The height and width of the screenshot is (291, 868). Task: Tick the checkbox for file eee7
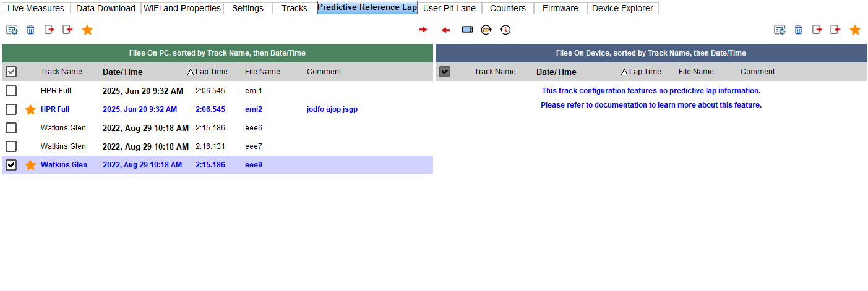pyautogui.click(x=11, y=146)
